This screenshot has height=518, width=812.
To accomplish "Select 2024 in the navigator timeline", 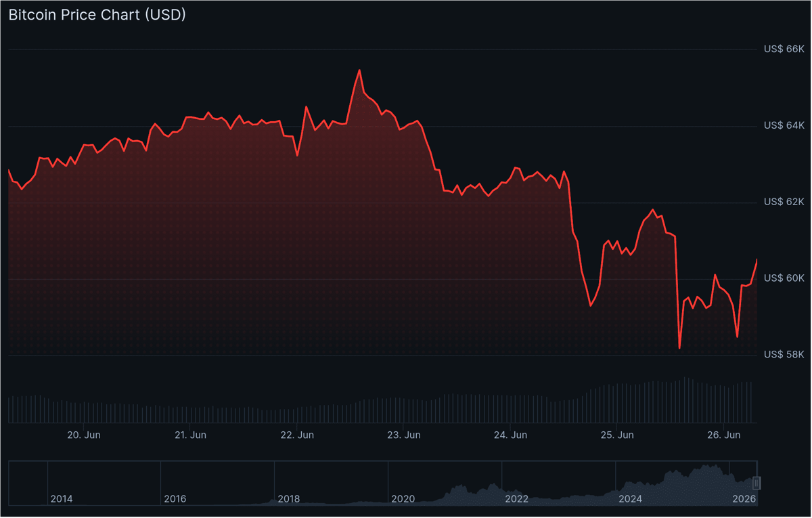I will [x=630, y=499].
